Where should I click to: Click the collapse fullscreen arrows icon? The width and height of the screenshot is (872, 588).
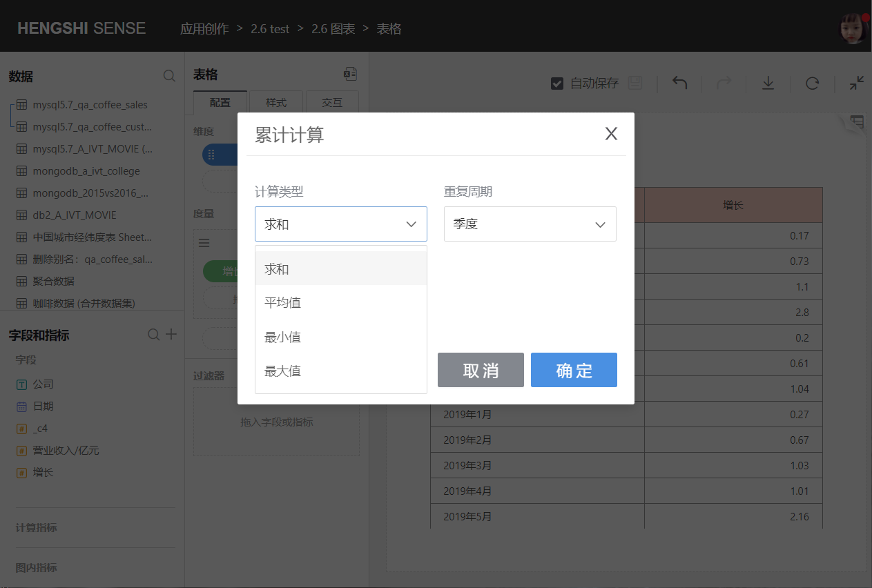[857, 84]
